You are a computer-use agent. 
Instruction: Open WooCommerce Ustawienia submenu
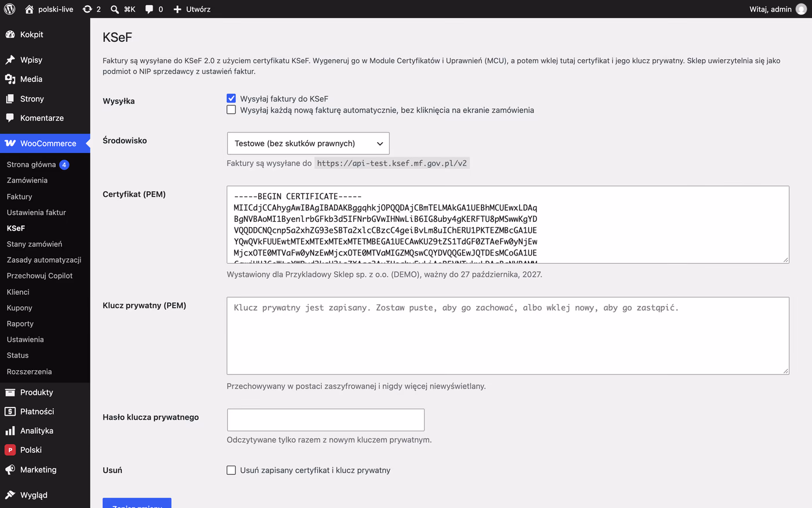(x=26, y=340)
